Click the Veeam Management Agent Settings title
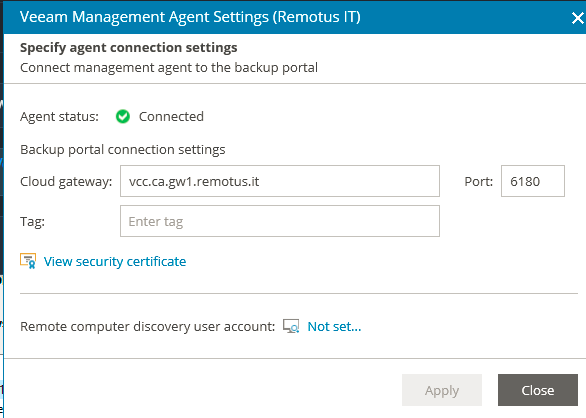 coord(190,17)
